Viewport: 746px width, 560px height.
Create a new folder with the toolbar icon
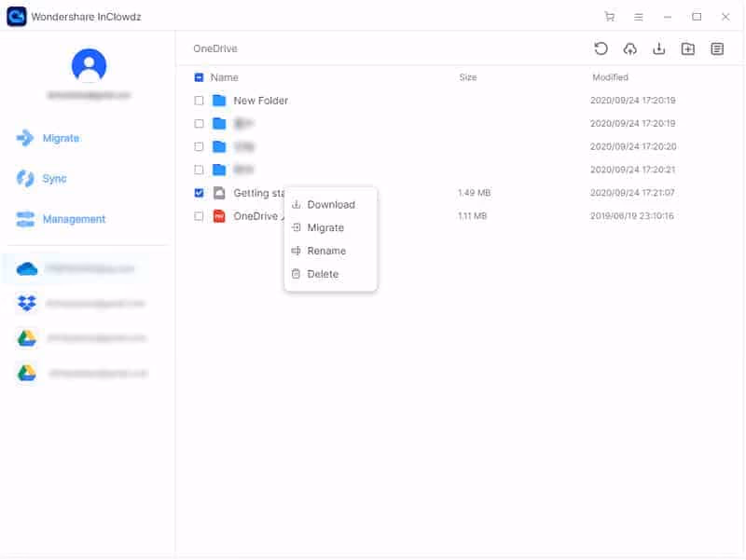coord(686,48)
